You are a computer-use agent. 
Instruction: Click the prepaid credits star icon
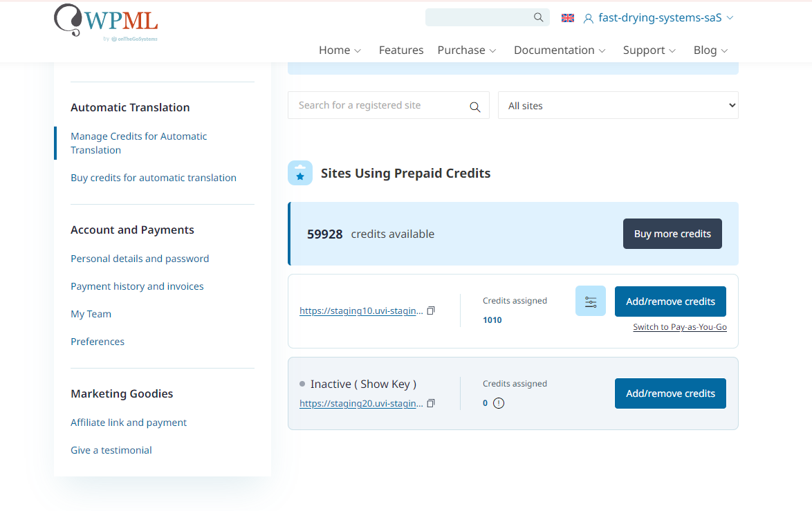coord(299,174)
